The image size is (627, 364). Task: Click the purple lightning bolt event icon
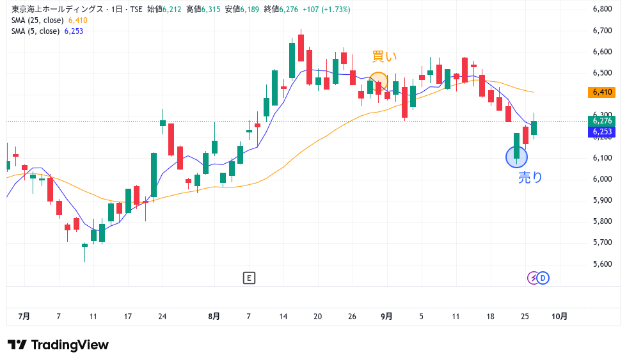click(x=534, y=278)
